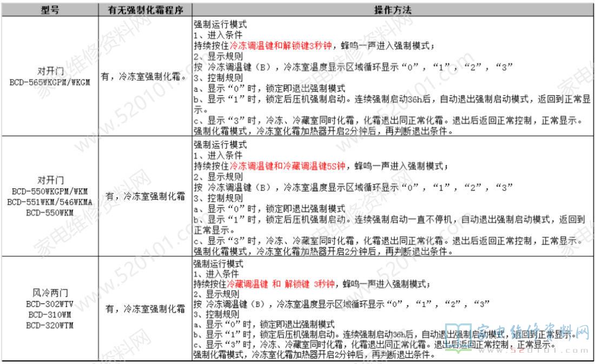Screen dimensions: 595x364
Task: Click '正常显示。' wrapped line in BCD-550WKM row
Action: (x=214, y=230)
